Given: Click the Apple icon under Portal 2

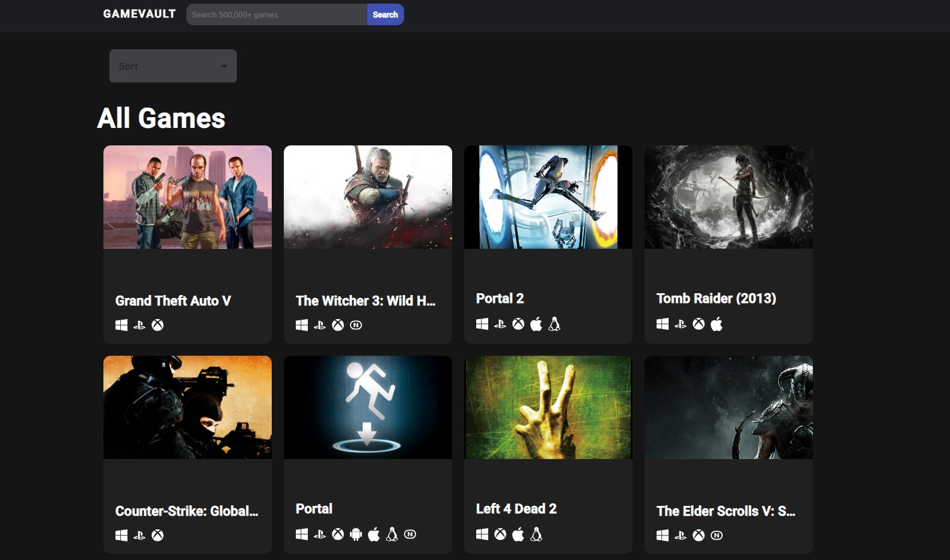Looking at the screenshot, I should (x=536, y=324).
